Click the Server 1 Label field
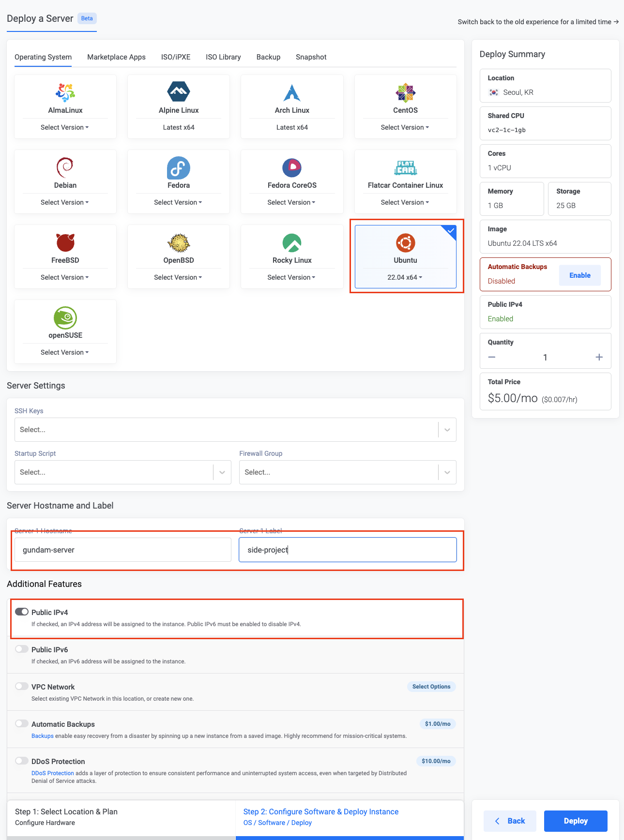 [x=348, y=550]
